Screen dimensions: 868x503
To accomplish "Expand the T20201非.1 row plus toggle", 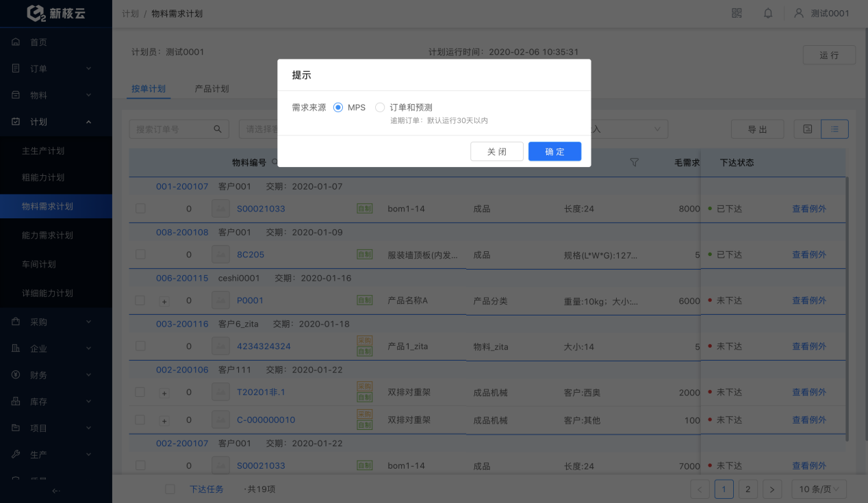I will pyautogui.click(x=164, y=393).
